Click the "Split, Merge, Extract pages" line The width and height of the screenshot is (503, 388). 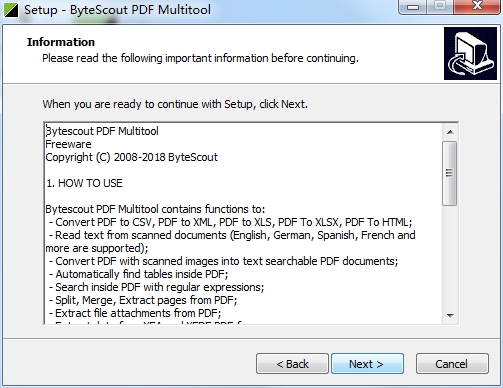point(143,300)
